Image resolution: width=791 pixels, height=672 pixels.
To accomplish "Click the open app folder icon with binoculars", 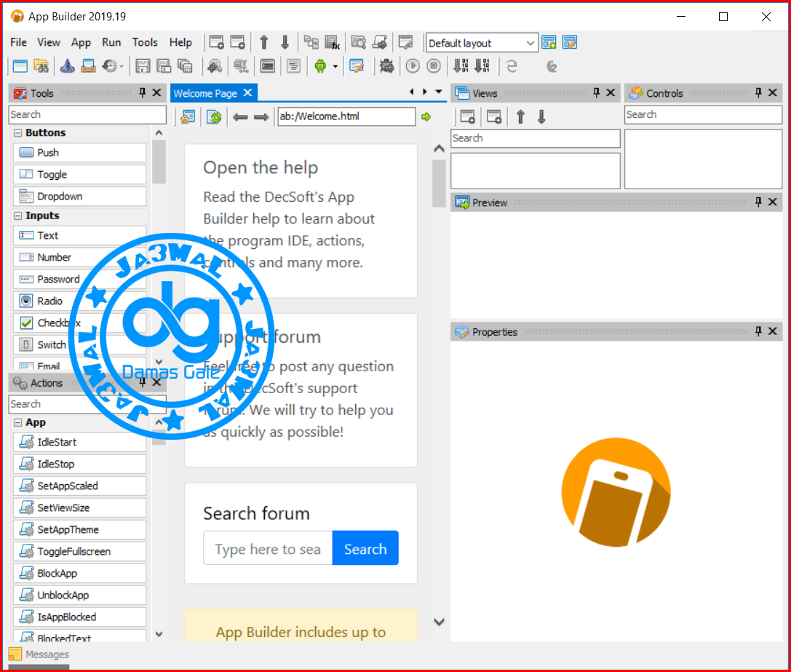I will pos(41,66).
